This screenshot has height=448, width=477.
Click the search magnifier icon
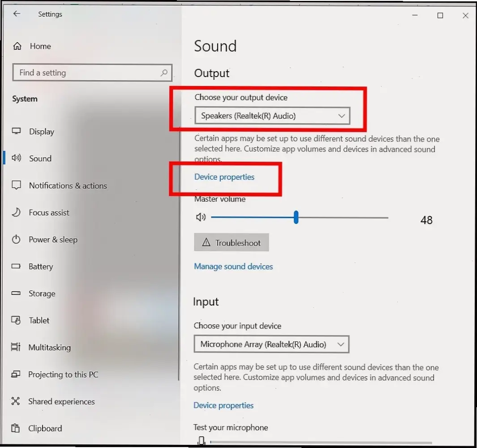164,73
